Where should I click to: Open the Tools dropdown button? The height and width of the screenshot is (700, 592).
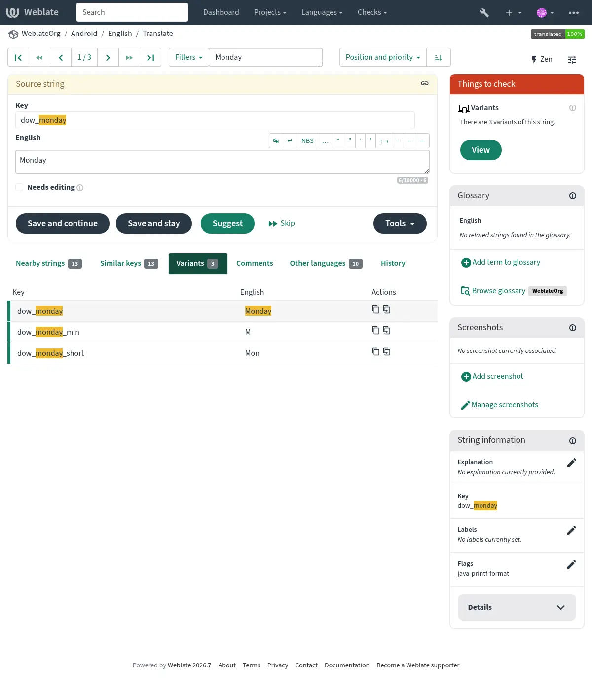click(400, 223)
